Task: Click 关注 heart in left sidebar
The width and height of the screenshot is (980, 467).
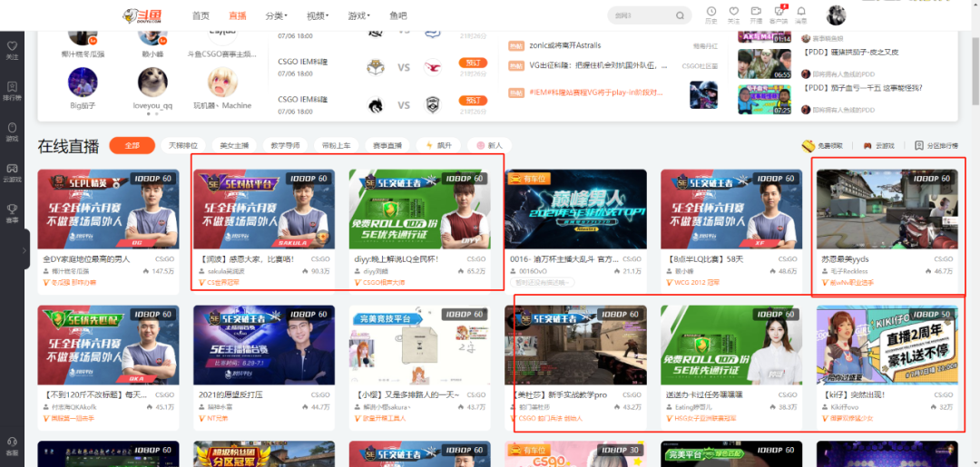Action: (12, 45)
